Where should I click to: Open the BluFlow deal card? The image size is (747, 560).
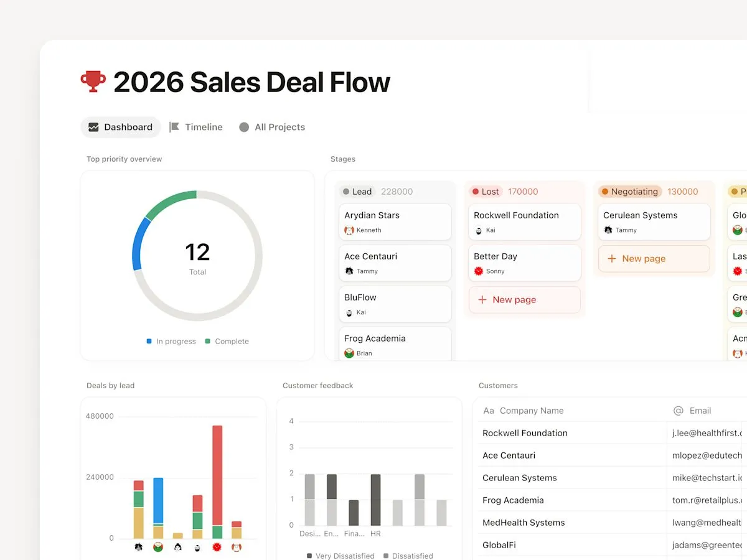[395, 303]
